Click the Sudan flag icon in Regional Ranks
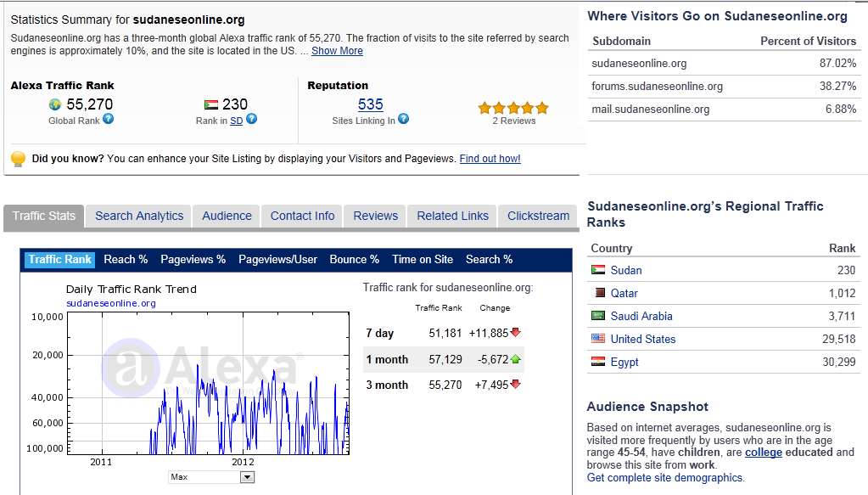Image resolution: width=868 pixels, height=495 pixels. [x=598, y=270]
